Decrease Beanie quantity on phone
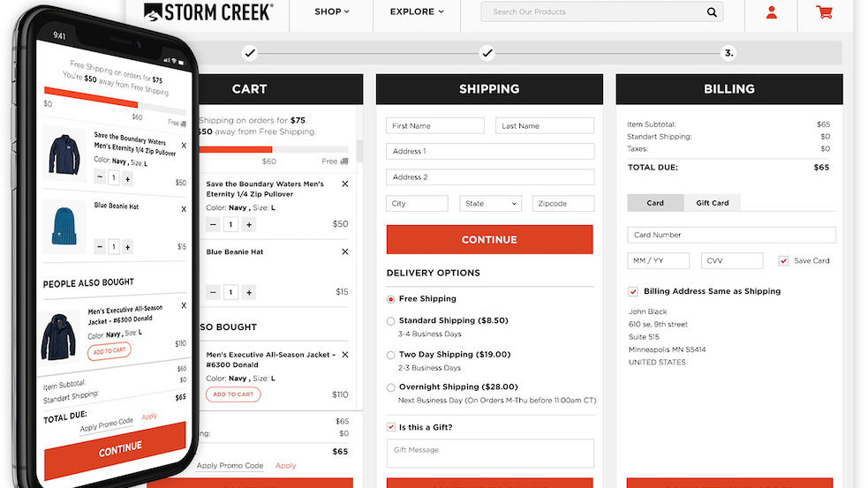868x488 pixels. [100, 246]
